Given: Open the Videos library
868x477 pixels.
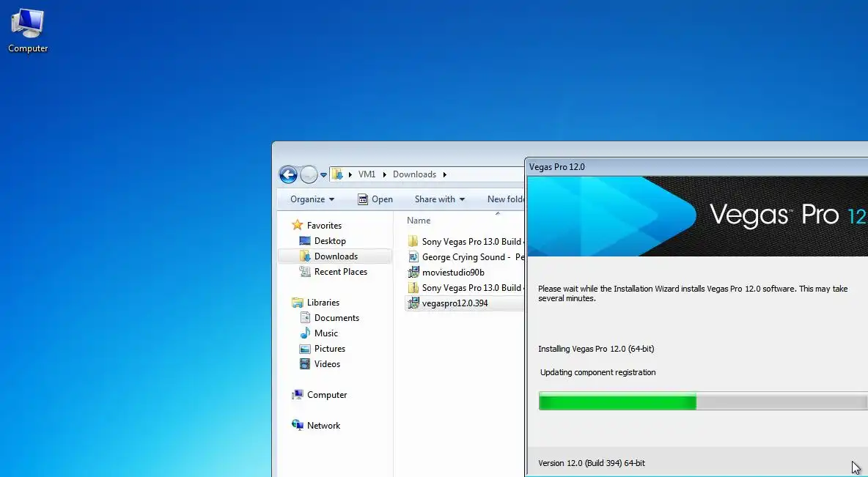Looking at the screenshot, I should [327, 364].
